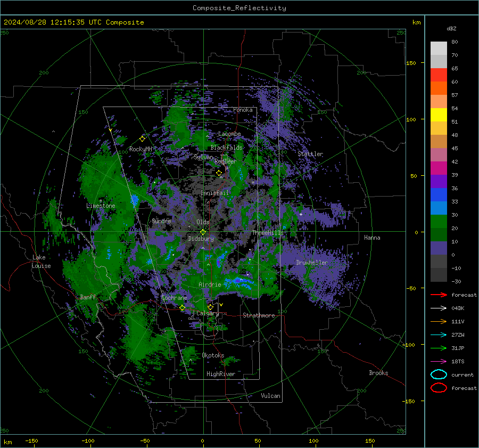Screen dimensions: 479x448
Task: Click the cyan current ellipse legend icon
Action: [439, 374]
